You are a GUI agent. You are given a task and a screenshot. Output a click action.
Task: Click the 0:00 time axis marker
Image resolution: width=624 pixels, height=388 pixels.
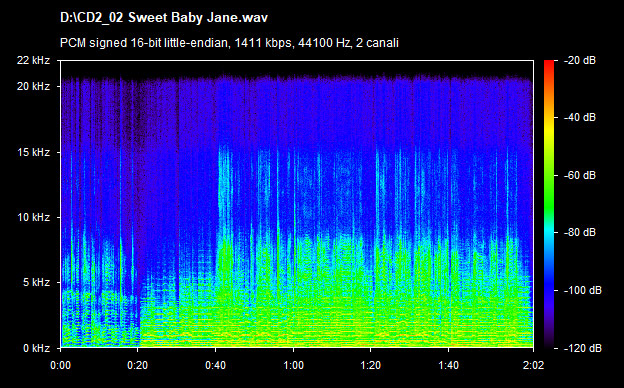tap(60, 365)
